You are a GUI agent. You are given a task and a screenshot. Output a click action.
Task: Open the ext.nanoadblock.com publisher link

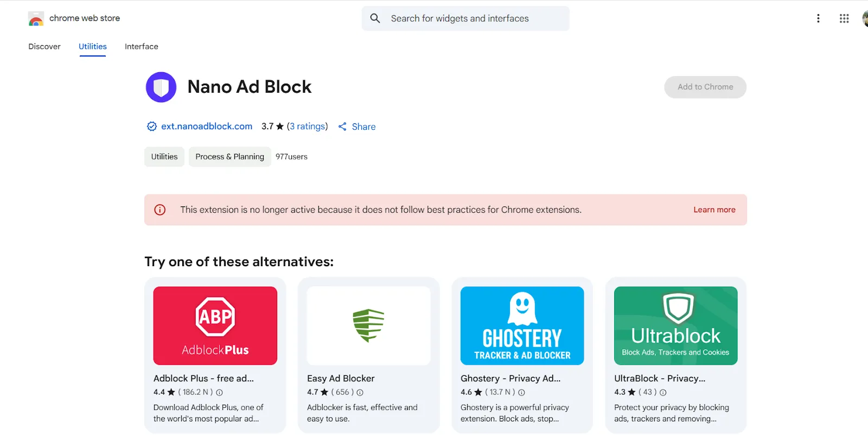pos(207,127)
